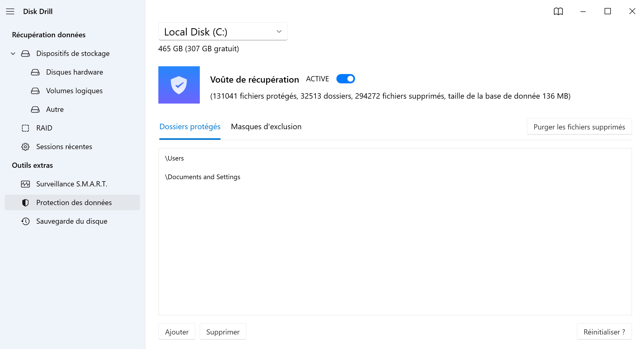Click the Supprimer button

point(223,332)
